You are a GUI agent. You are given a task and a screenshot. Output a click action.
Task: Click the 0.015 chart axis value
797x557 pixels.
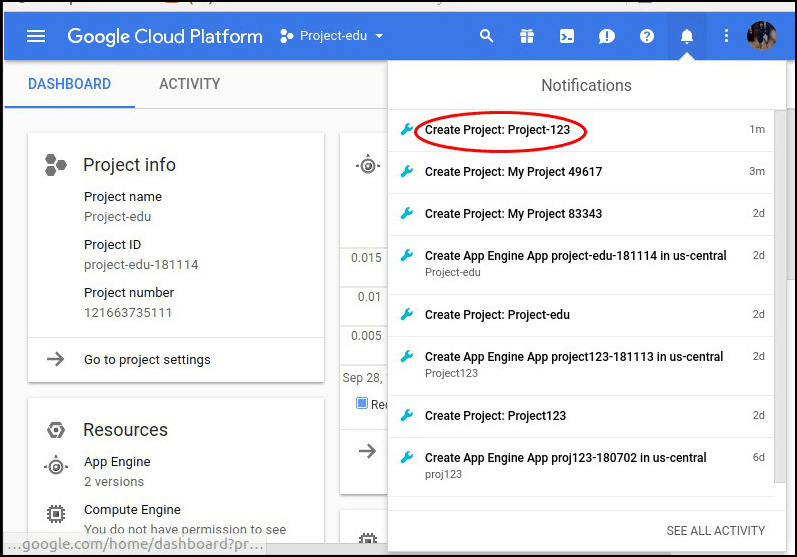[x=366, y=258]
